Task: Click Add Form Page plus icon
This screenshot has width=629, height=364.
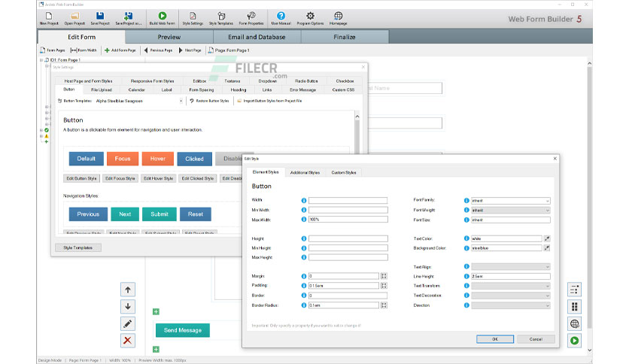Action: (107, 50)
